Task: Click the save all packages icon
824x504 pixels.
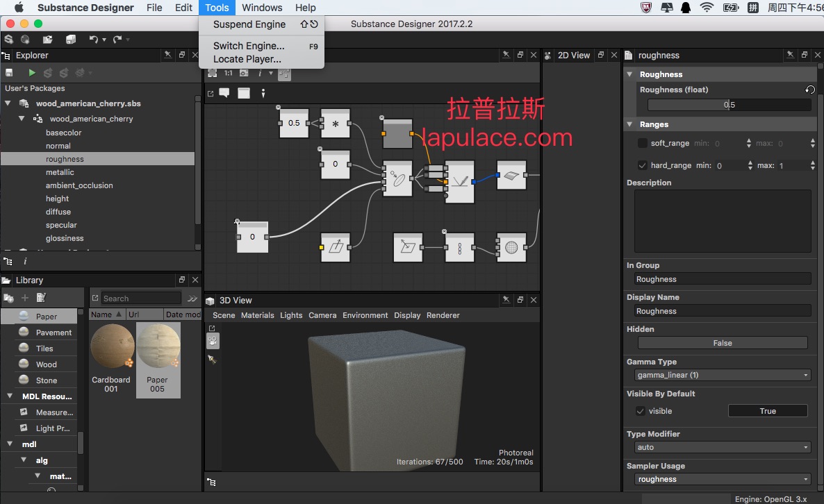Action: (x=71, y=40)
